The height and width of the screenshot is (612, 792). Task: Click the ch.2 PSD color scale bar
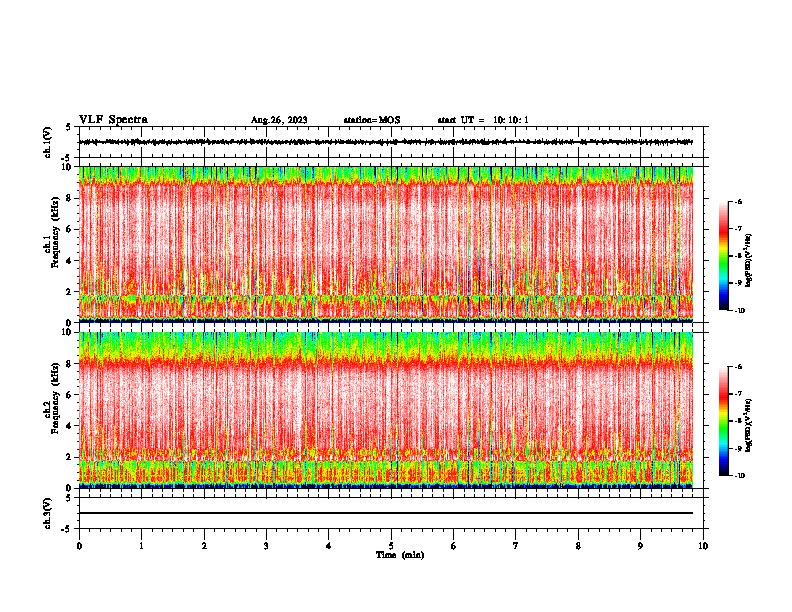(723, 421)
